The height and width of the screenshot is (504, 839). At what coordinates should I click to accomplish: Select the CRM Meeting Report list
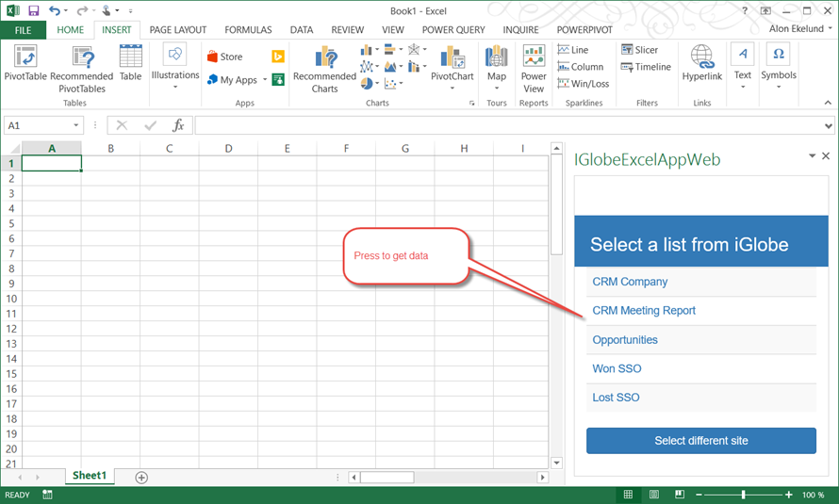tap(701, 311)
